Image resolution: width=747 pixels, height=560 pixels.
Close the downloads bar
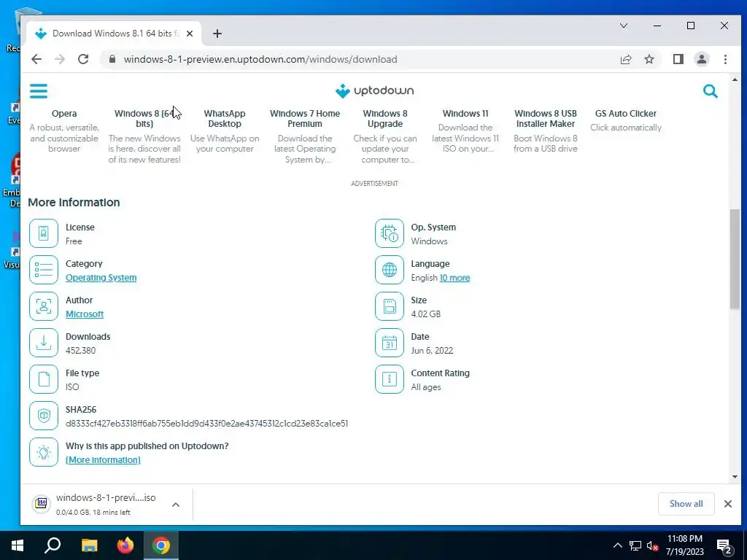point(727,504)
